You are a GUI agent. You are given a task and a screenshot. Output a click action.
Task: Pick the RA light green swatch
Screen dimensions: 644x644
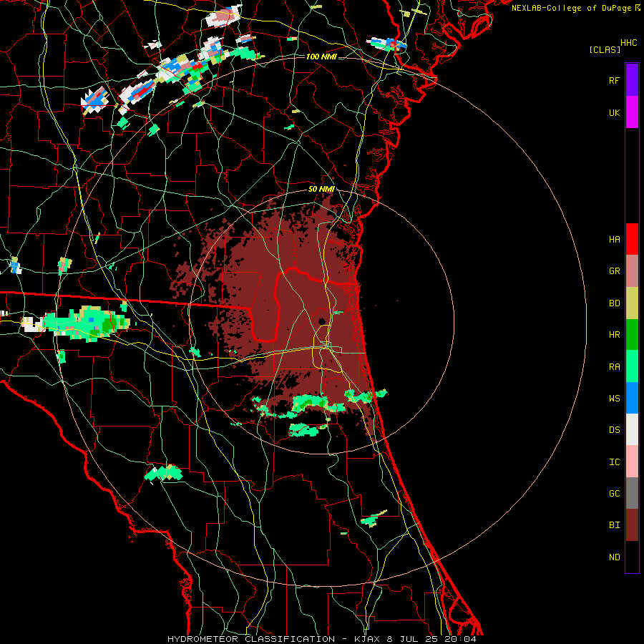[x=632, y=366]
